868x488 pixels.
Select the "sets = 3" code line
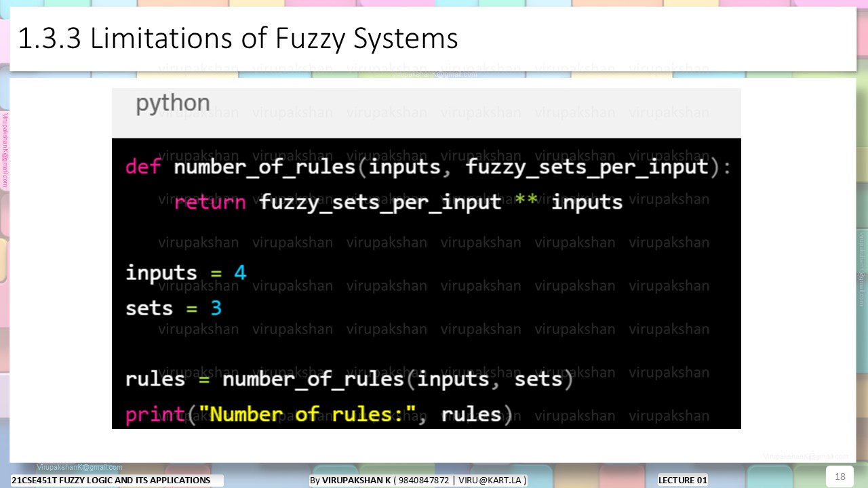click(174, 308)
